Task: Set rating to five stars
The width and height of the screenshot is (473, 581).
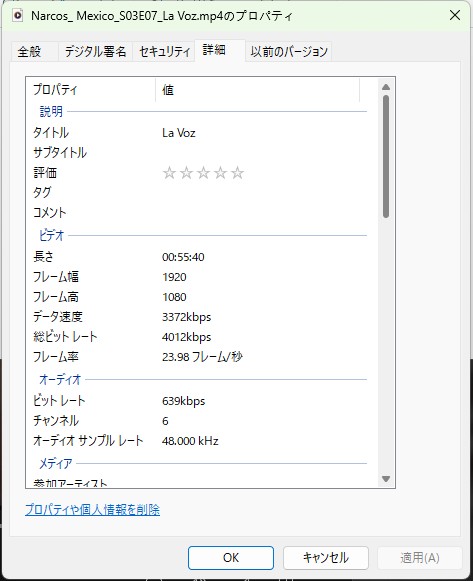Action: point(237,173)
